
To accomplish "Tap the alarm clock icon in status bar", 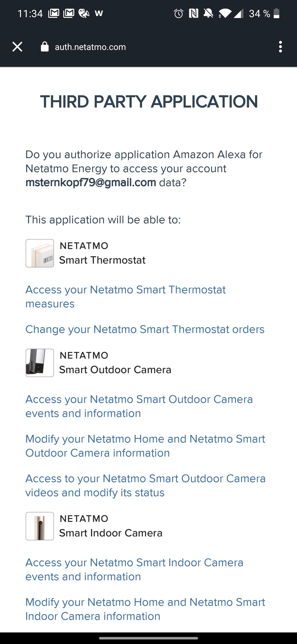I will pyautogui.click(x=178, y=13).
